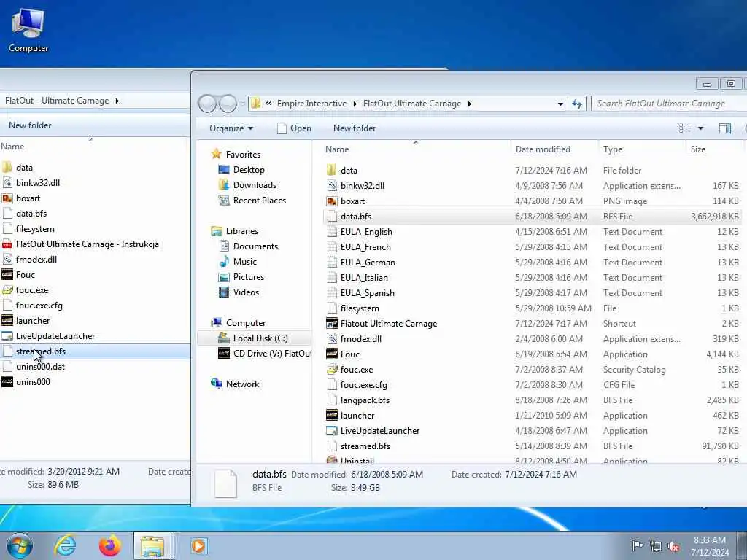Open Network in navigation pane
Viewport: 747px width, 560px height.
pos(242,384)
